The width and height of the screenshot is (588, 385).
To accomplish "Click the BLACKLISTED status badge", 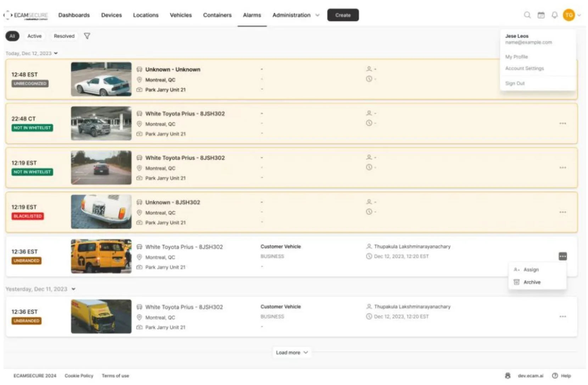I will (x=28, y=216).
